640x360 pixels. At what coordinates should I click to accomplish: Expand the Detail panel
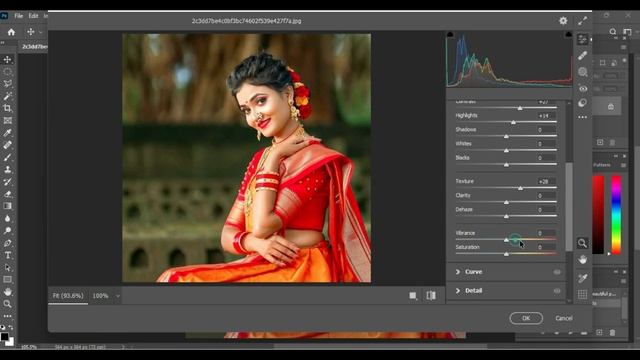[x=458, y=291]
